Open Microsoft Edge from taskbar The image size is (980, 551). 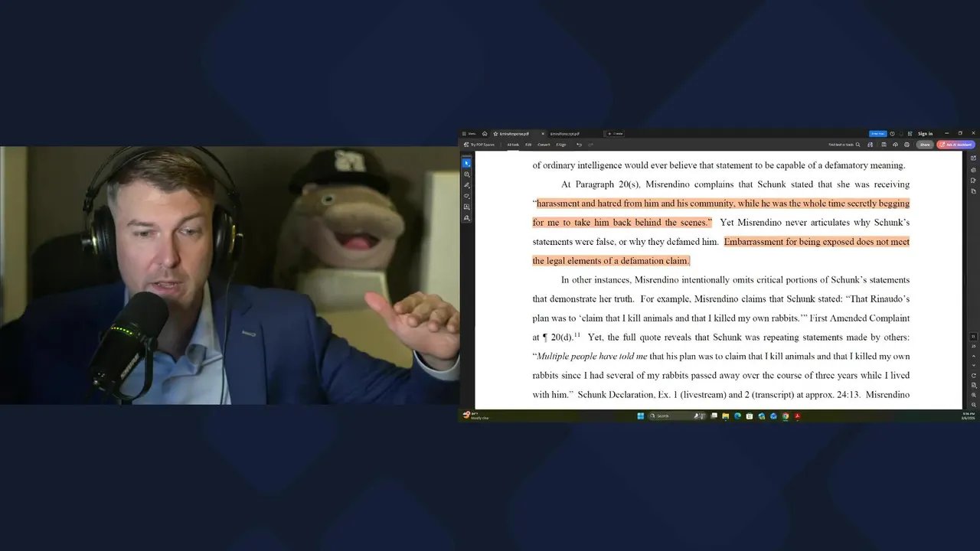click(737, 416)
